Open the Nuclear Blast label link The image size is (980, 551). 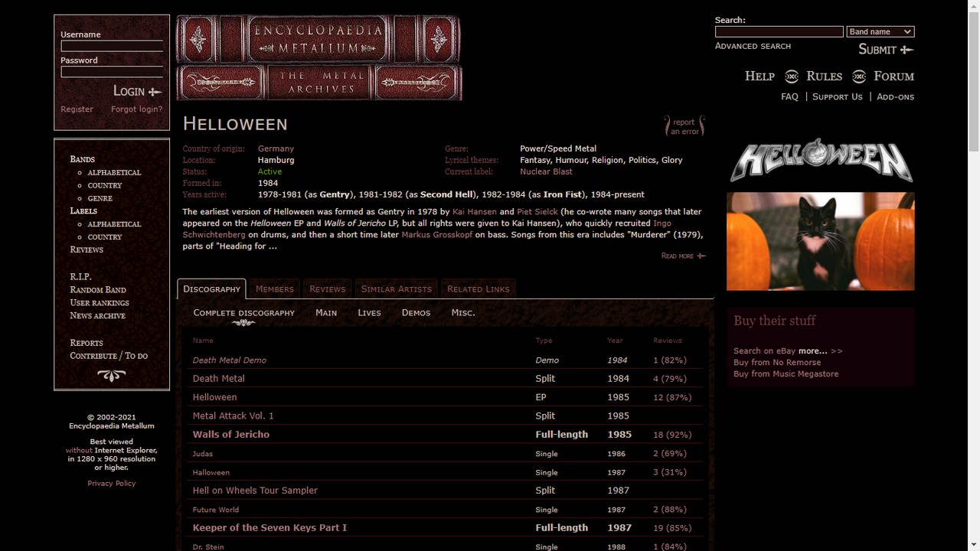(546, 171)
